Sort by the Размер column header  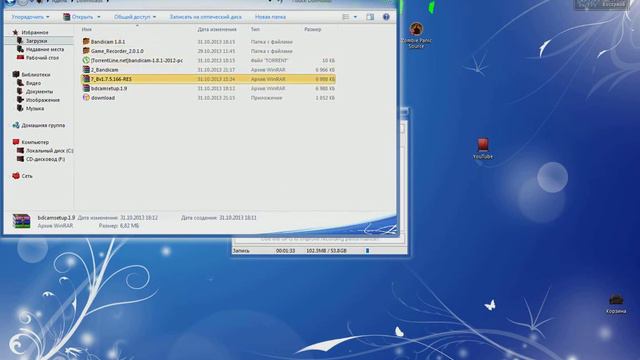(x=313, y=29)
